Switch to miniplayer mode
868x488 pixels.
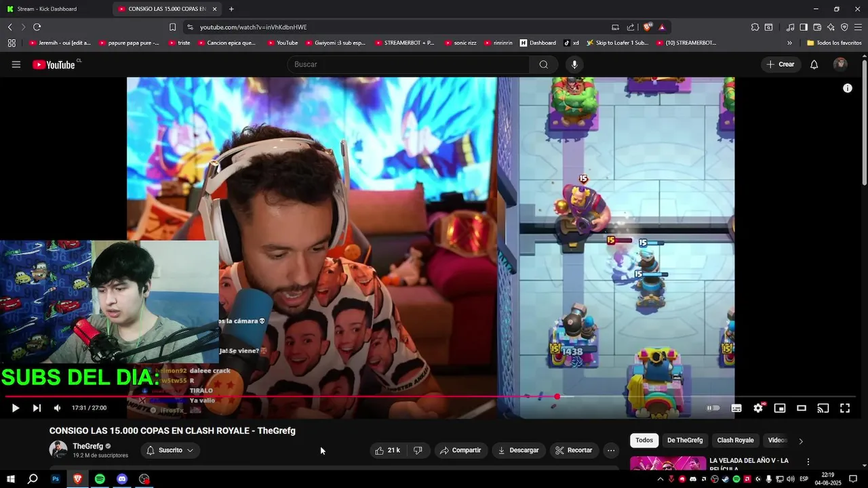tap(780, 408)
